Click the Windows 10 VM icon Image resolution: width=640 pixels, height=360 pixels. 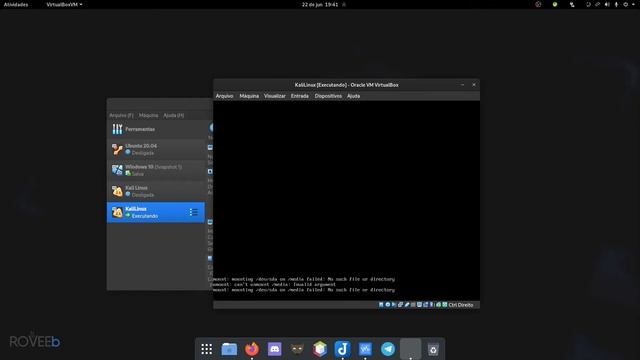click(x=117, y=170)
